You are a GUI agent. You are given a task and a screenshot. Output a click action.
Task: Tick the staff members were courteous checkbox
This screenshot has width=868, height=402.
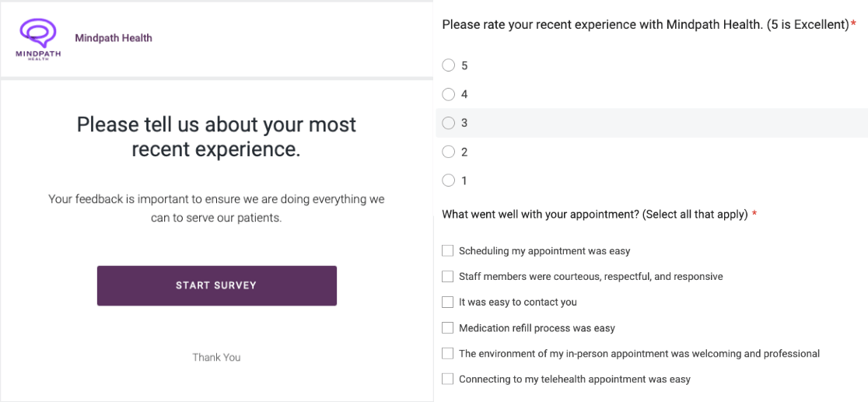coord(447,276)
